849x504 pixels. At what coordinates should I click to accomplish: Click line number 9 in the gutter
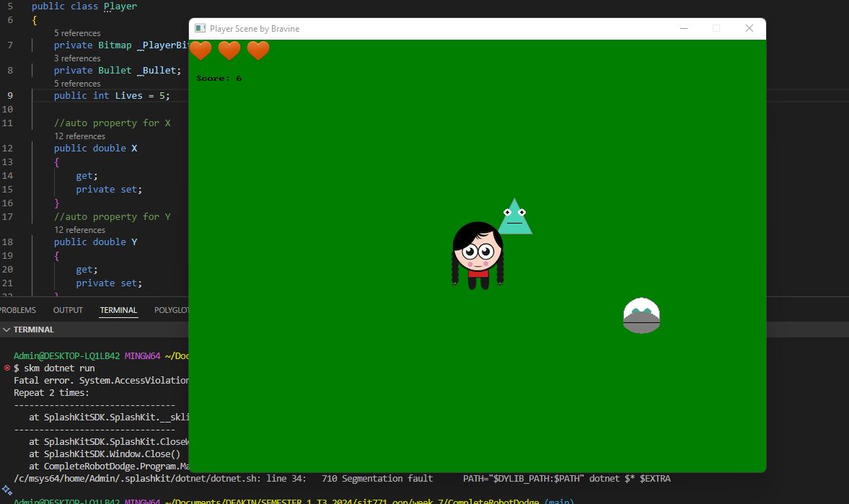9,95
